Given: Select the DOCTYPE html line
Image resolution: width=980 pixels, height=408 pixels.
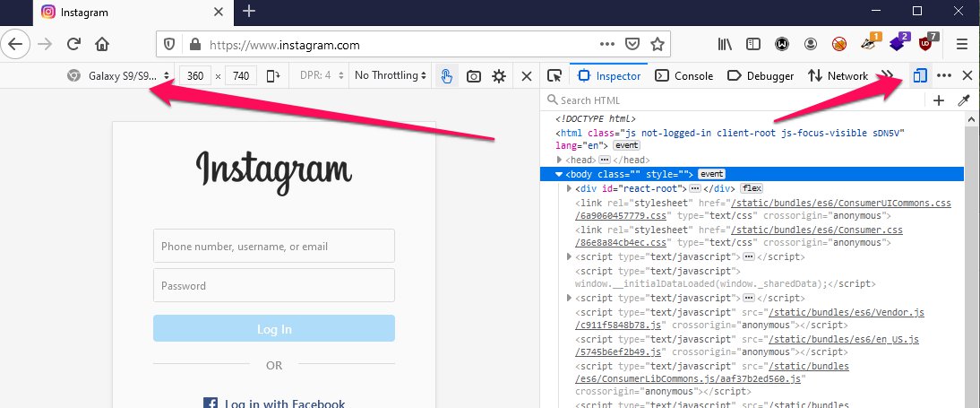Looking at the screenshot, I should [x=597, y=119].
